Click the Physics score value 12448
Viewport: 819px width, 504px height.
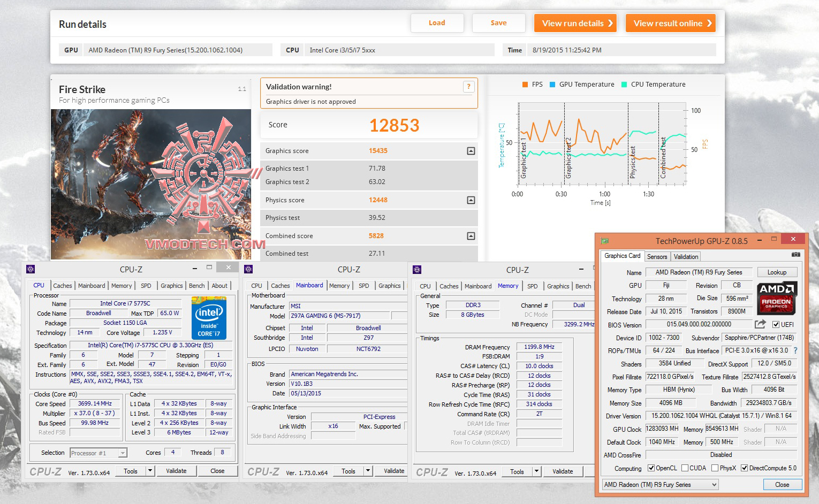coord(378,200)
